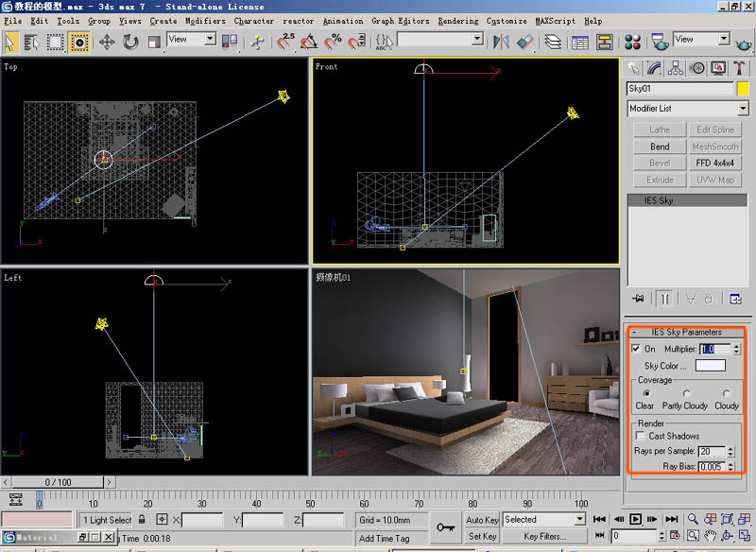Open the Rendering menu

tap(458, 21)
